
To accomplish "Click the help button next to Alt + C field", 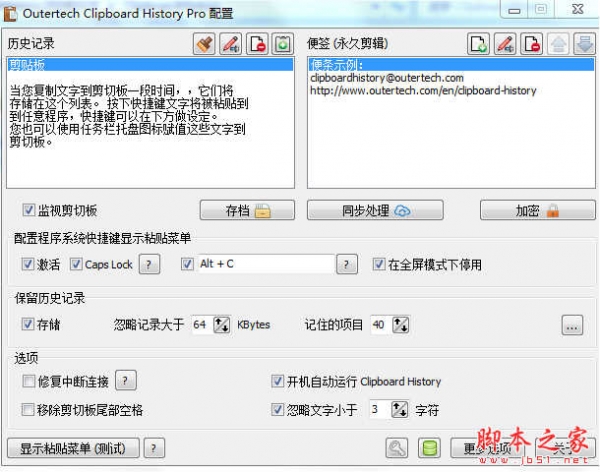I will [347, 264].
